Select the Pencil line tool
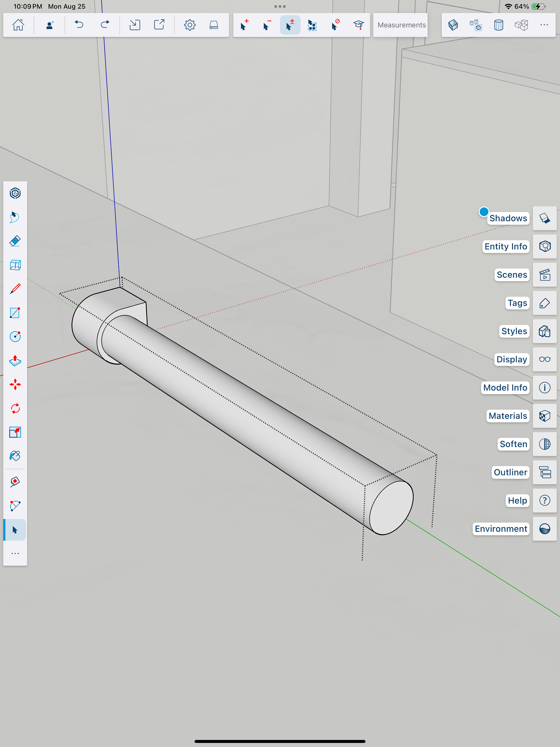This screenshot has height=747, width=560. coord(15,289)
